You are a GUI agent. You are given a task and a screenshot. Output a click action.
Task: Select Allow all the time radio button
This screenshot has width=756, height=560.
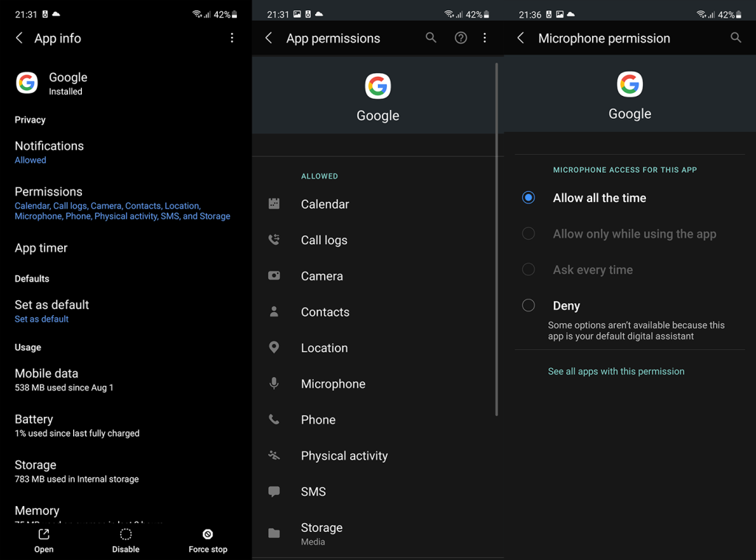click(x=529, y=198)
